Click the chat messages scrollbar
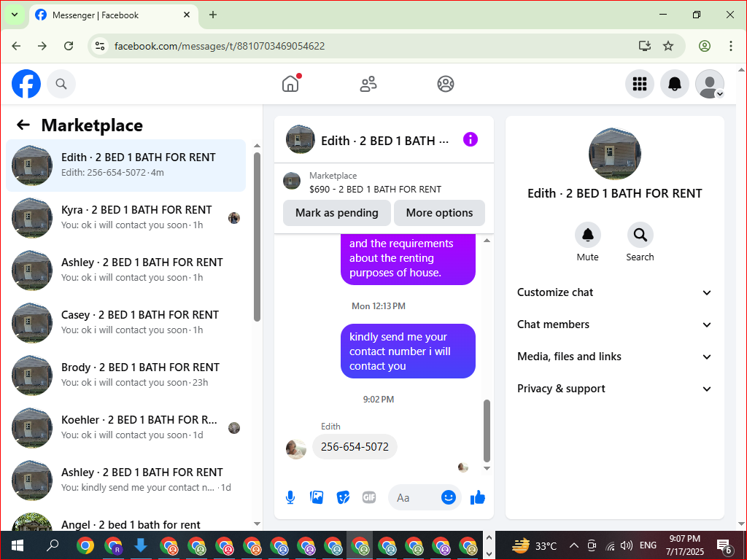Screen dimensions: 747x560 [x=487, y=431]
